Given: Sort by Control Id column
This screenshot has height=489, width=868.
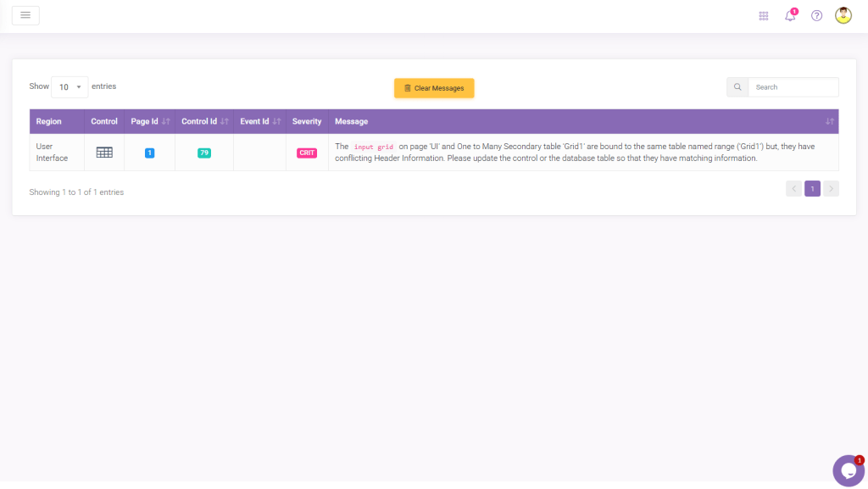Looking at the screenshot, I should (x=204, y=121).
